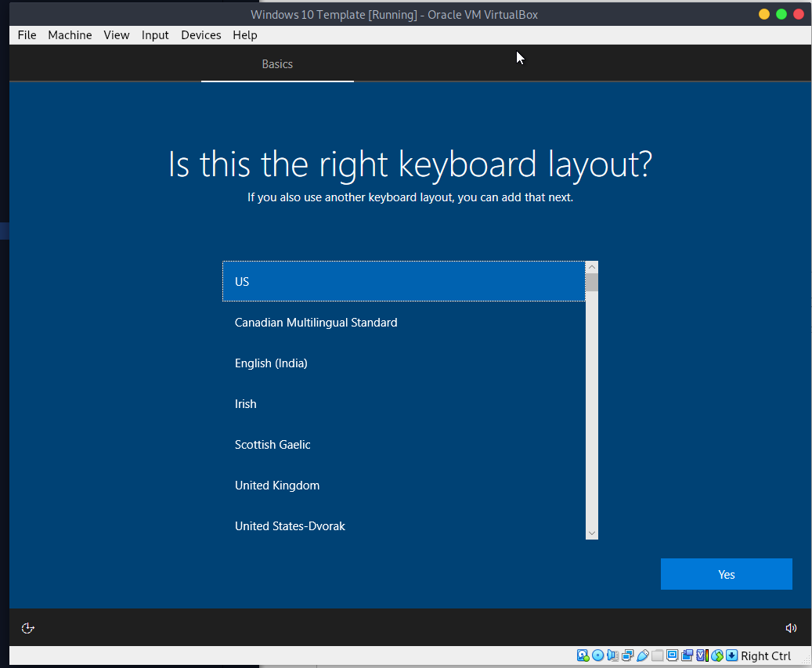Select the Irish keyboard layout
This screenshot has width=812, height=668.
(x=404, y=403)
